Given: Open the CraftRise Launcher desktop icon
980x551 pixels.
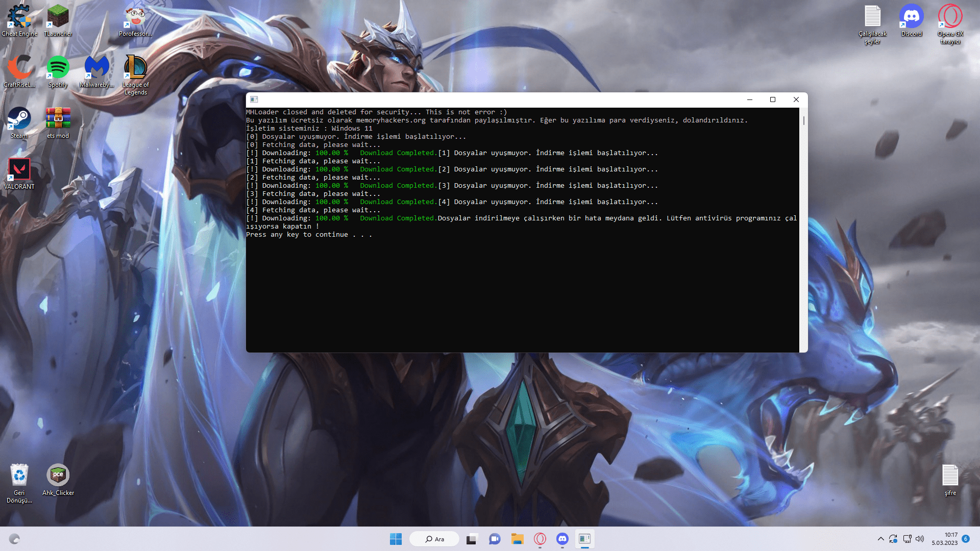Looking at the screenshot, I should [19, 71].
